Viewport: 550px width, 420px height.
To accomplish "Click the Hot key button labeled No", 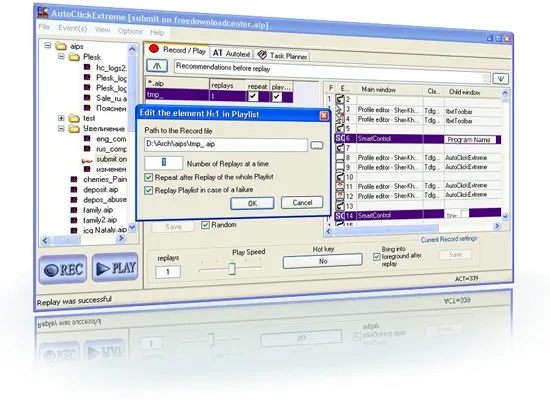I will [x=323, y=261].
